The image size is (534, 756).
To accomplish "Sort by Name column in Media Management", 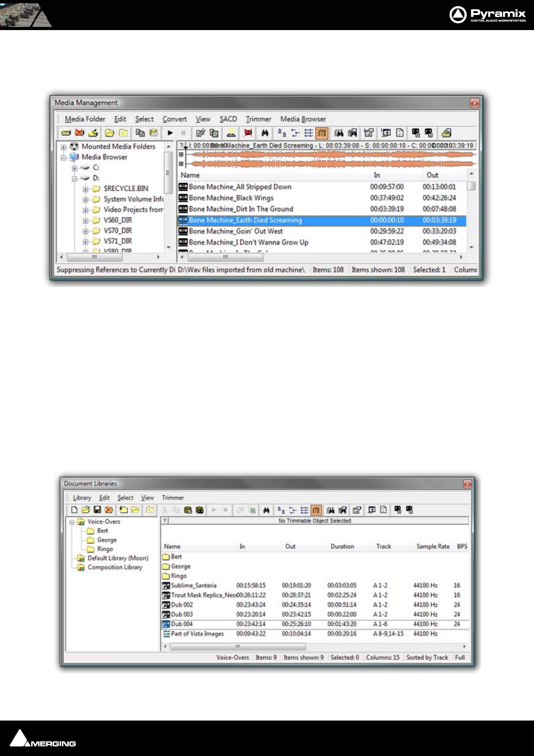I will pyautogui.click(x=190, y=175).
